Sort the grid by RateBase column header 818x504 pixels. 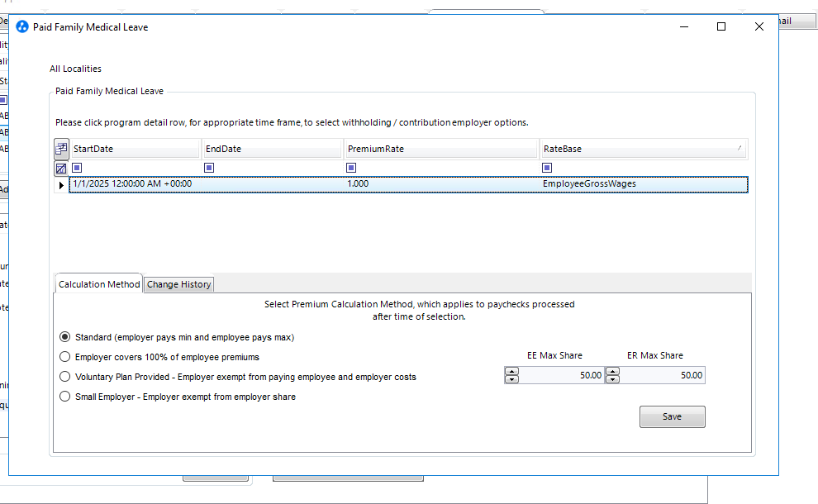tap(636, 149)
